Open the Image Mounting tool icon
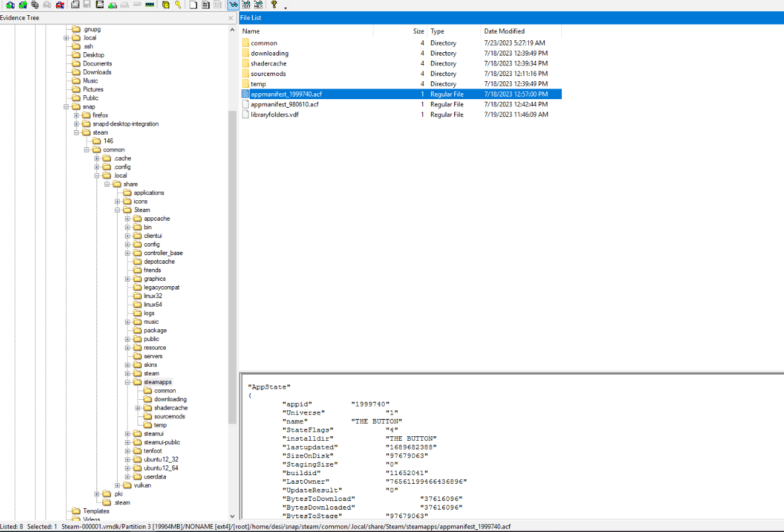 point(34,5)
